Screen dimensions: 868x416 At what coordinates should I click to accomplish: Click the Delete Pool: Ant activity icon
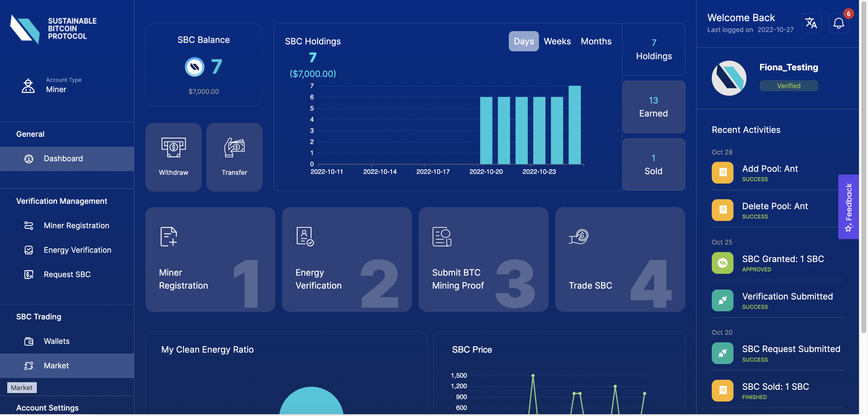pos(722,210)
